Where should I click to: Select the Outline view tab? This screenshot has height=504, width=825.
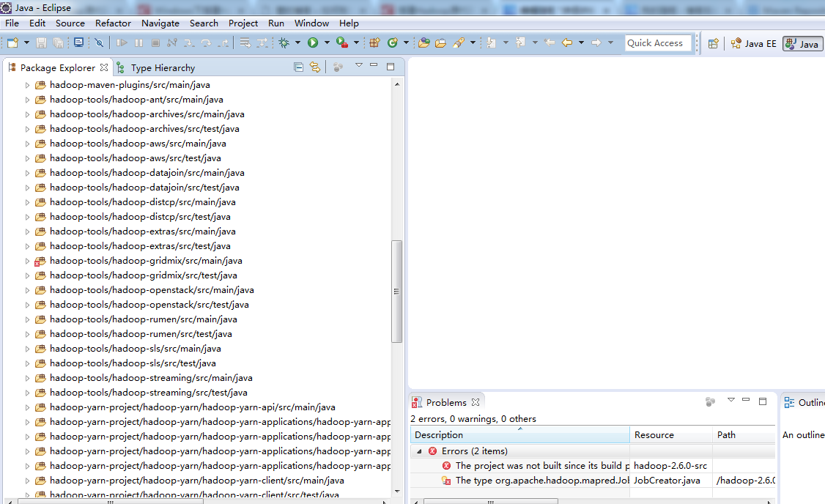[804, 402]
